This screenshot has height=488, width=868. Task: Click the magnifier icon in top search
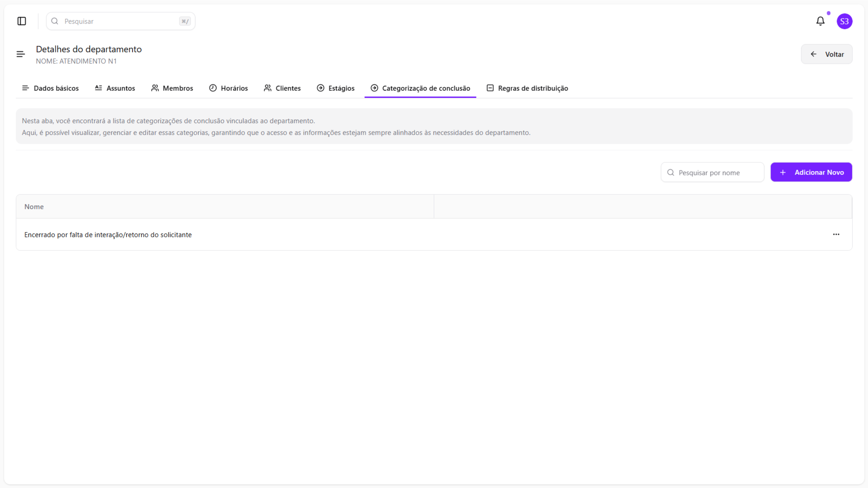click(x=55, y=21)
